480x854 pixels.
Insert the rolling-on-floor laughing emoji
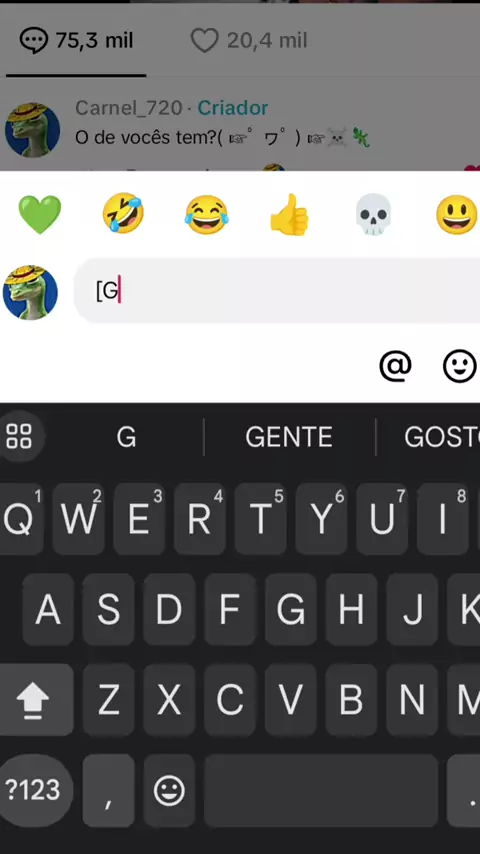click(123, 214)
